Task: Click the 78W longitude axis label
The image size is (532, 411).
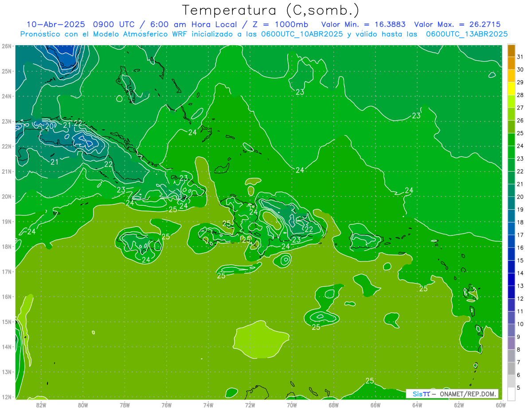Action: point(125,405)
